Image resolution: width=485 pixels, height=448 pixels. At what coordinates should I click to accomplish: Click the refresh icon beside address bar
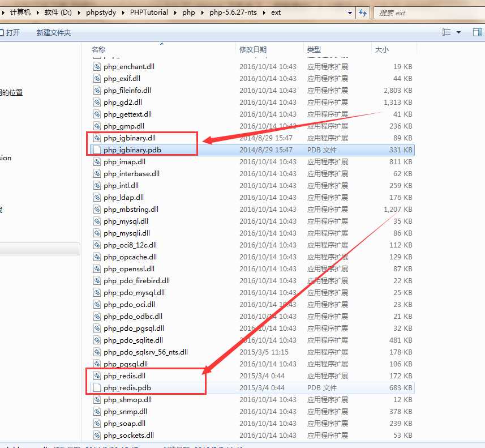click(x=363, y=12)
